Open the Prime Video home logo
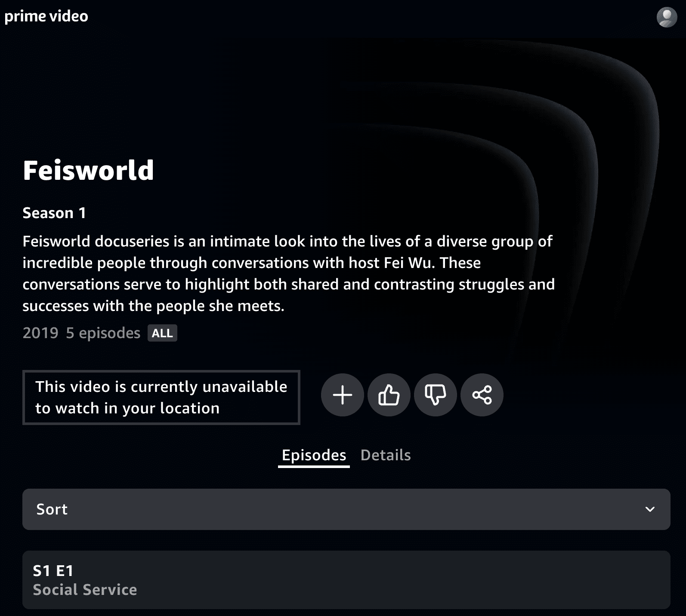The image size is (686, 616). (46, 16)
